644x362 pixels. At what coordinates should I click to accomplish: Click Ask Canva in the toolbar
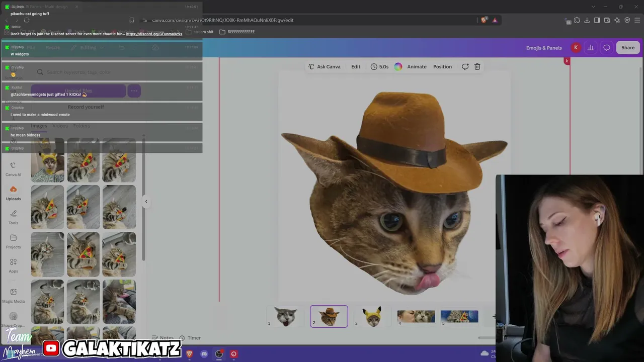(x=325, y=66)
